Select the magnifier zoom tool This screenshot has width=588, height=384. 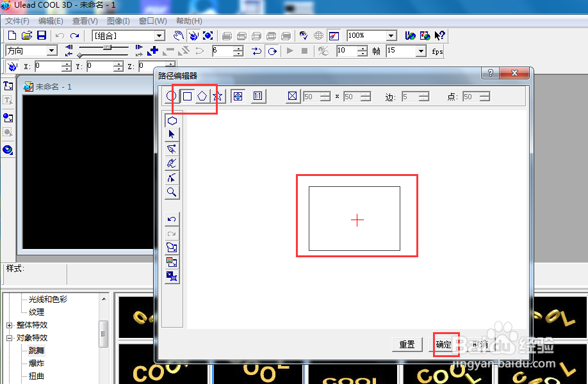click(172, 192)
